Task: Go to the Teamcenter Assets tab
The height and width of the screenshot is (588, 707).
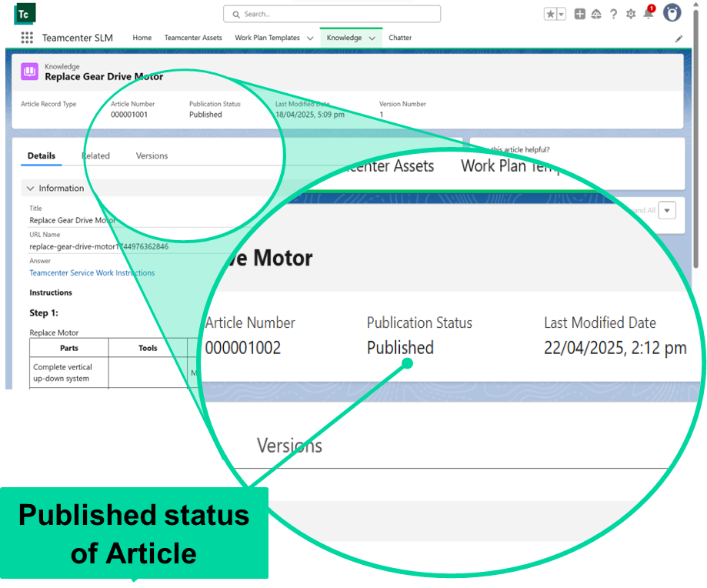Action: [x=193, y=38]
